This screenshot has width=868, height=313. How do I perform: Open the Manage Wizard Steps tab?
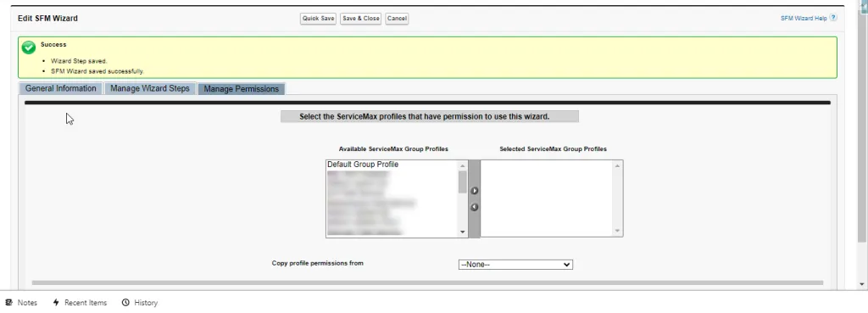pyautogui.click(x=149, y=88)
